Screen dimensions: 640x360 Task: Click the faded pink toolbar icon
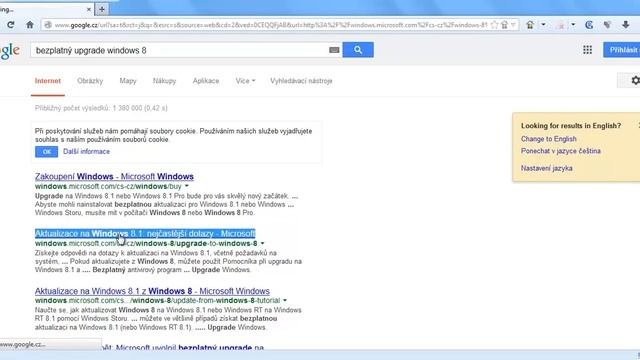(x=560, y=25)
